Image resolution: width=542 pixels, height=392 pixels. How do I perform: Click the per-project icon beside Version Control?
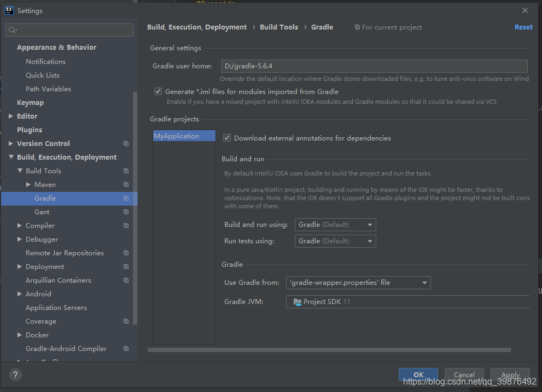[126, 143]
